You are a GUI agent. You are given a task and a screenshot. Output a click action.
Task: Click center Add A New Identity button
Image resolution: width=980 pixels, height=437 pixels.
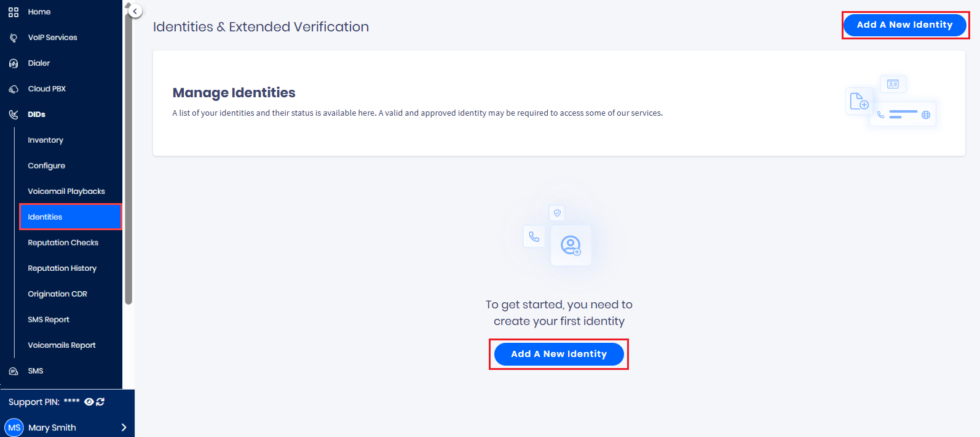(558, 354)
